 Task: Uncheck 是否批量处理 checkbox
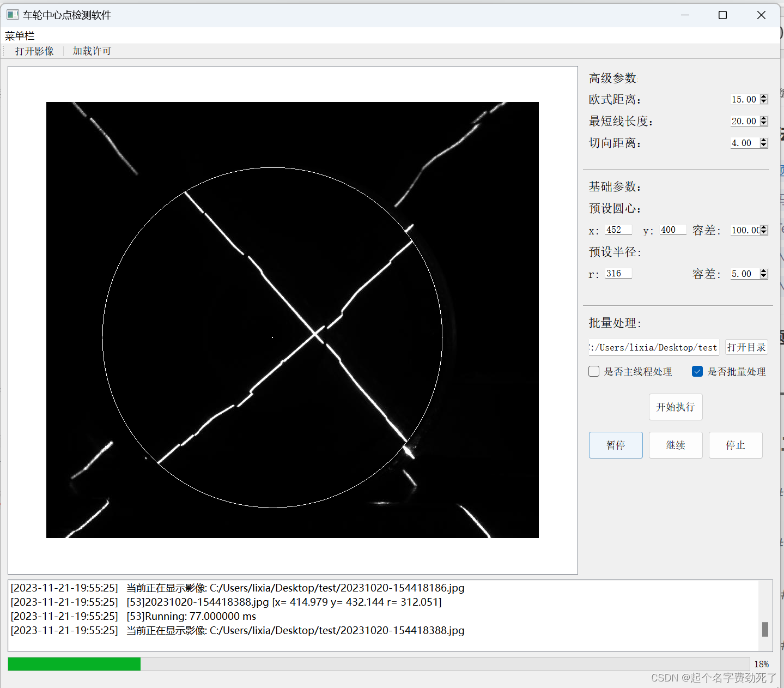[x=697, y=371]
